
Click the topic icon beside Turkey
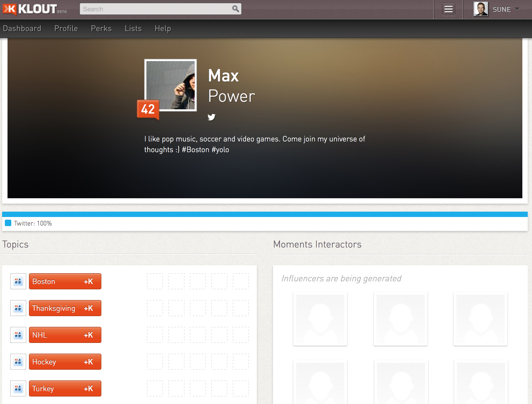18,388
